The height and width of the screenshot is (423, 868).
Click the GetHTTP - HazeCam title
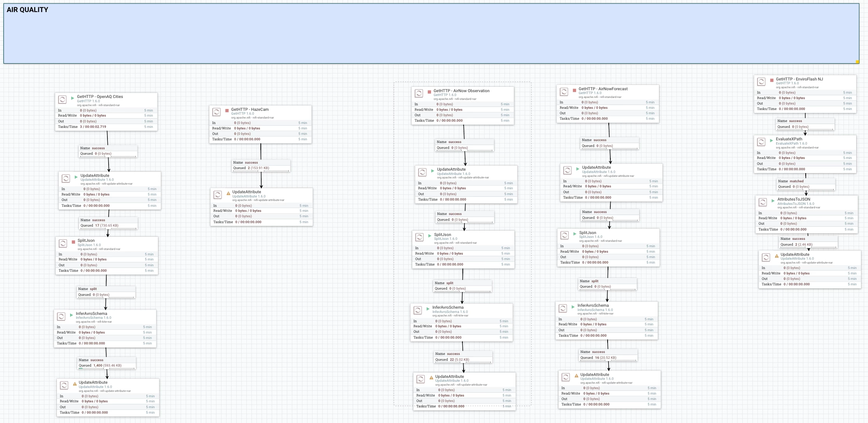click(x=250, y=110)
